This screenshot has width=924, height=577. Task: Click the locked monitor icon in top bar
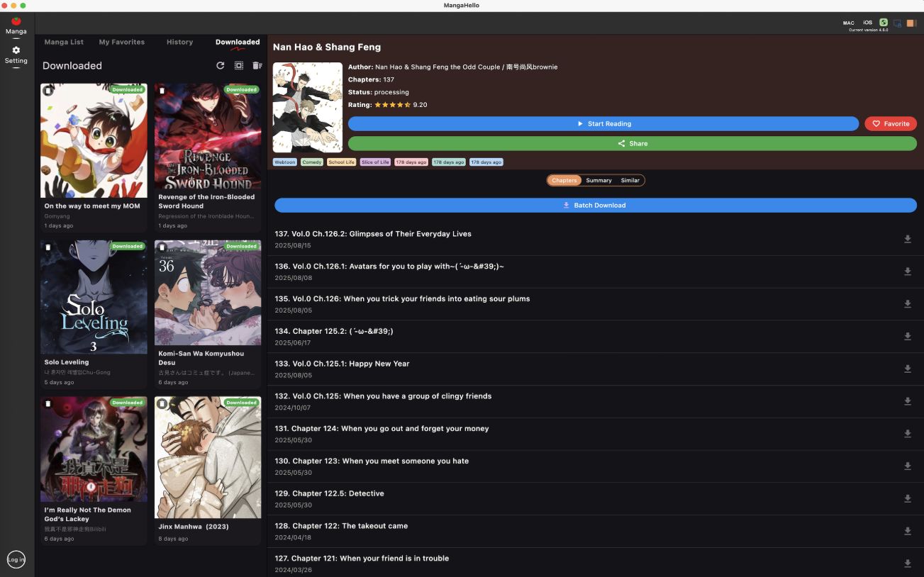[x=898, y=23]
